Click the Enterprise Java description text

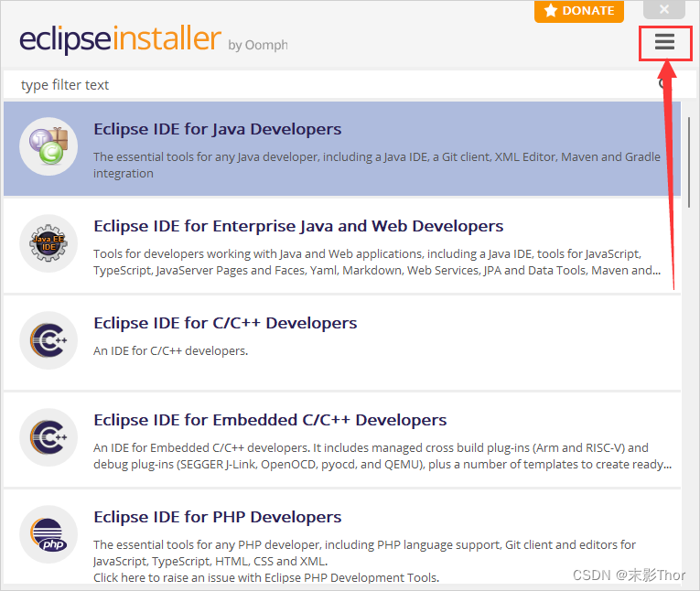pyautogui.click(x=377, y=262)
